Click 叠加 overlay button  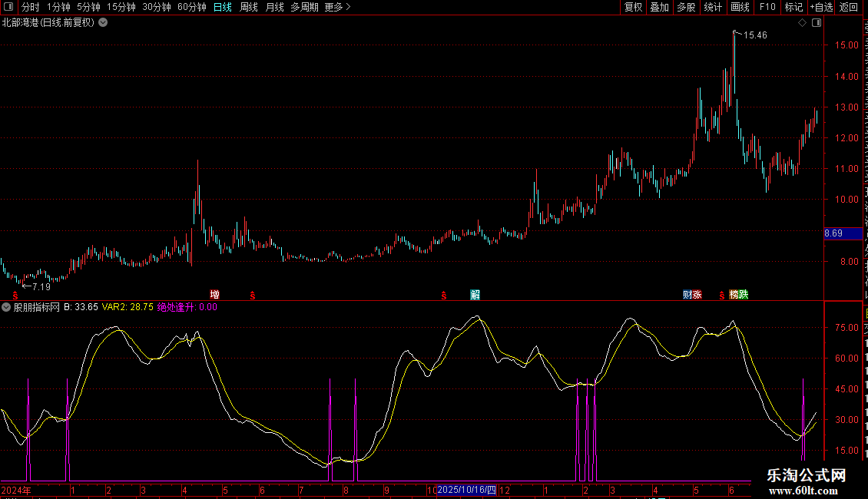(x=659, y=7)
